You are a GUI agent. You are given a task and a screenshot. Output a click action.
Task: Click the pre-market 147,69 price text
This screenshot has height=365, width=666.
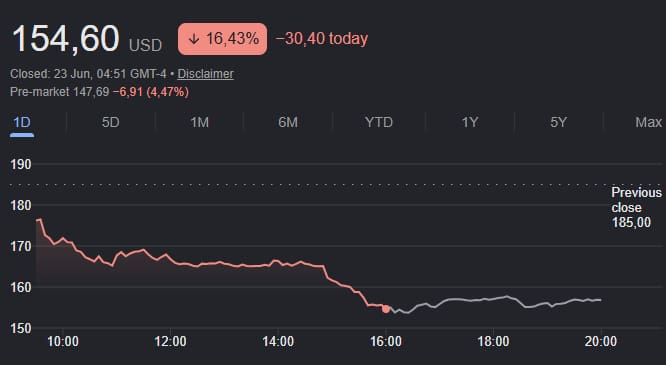(x=91, y=92)
